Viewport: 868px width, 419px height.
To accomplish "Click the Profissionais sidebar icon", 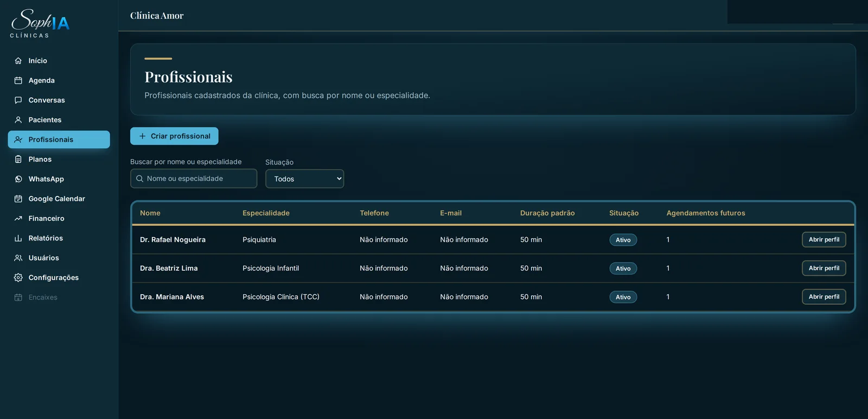I will point(18,139).
